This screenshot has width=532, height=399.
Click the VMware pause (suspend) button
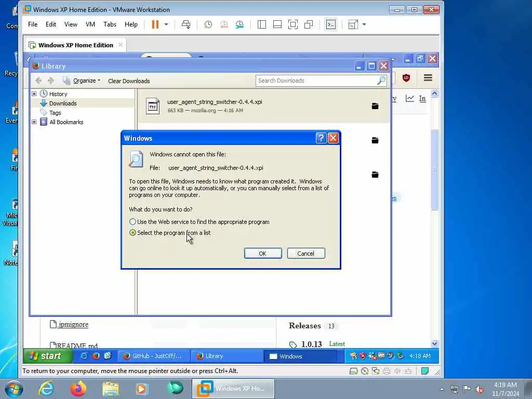[x=155, y=24]
